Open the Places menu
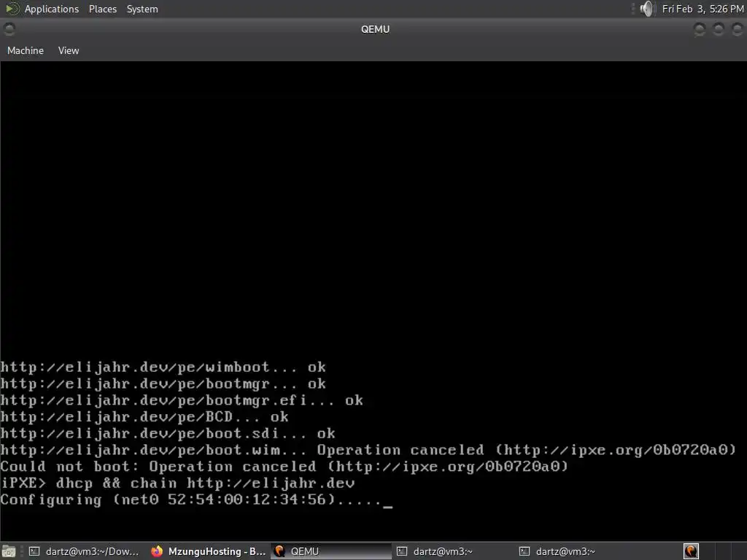 coord(102,9)
